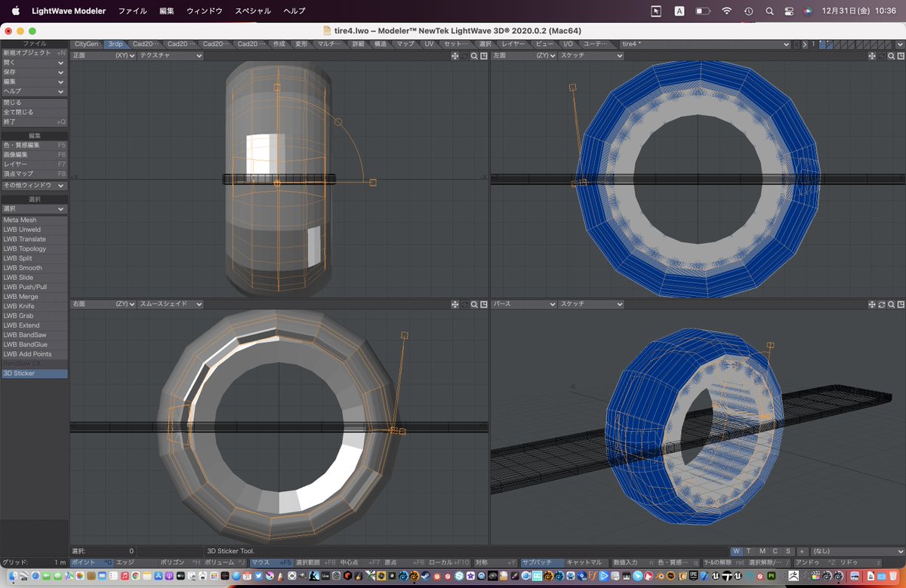Maximize the 右面 smooth-shade viewport
The height and width of the screenshot is (588, 906).
484,304
